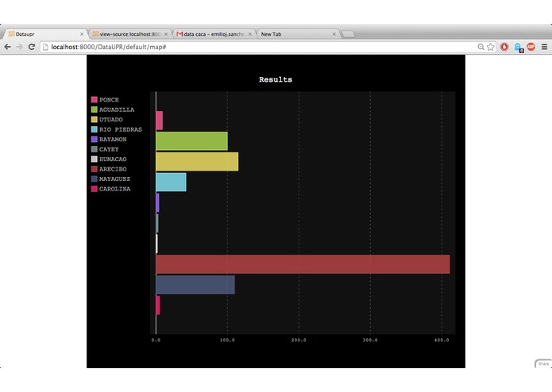
Task: Close the view-source tab
Action: [x=166, y=34]
